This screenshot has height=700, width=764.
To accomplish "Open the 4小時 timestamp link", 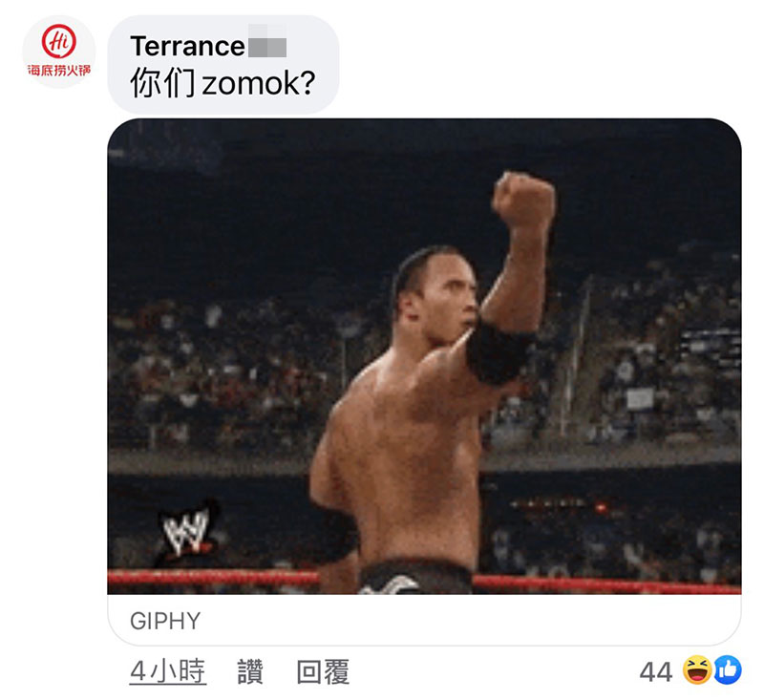I will [168, 671].
